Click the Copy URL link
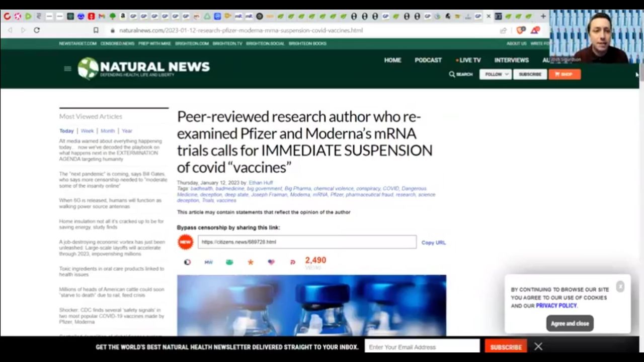This screenshot has width=644, height=362. click(x=433, y=242)
